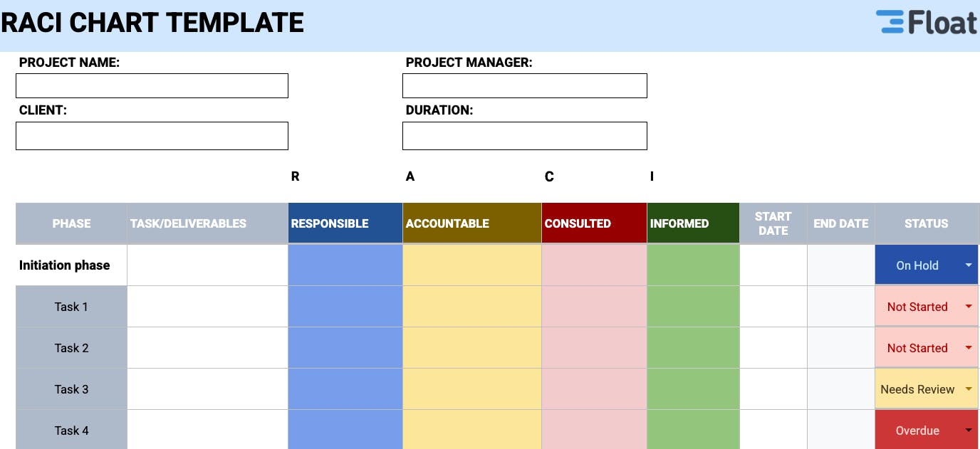Click the Project Name input box
Image resolution: width=980 pixels, height=449 pixels.
(152, 85)
